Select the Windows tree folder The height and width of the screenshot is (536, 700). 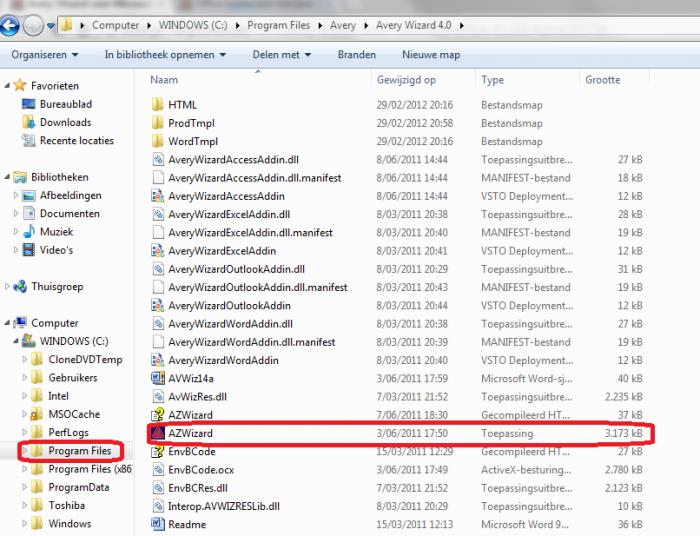(70, 524)
